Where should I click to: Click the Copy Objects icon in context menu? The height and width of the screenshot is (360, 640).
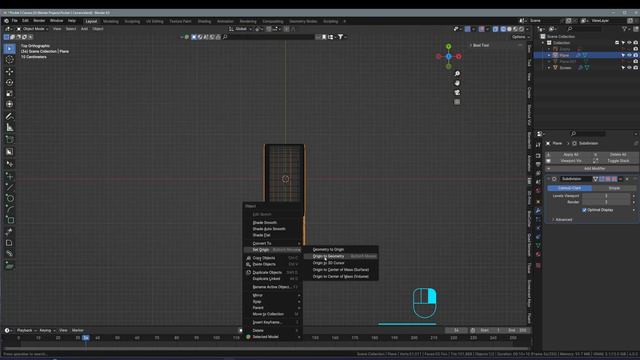pos(248,258)
